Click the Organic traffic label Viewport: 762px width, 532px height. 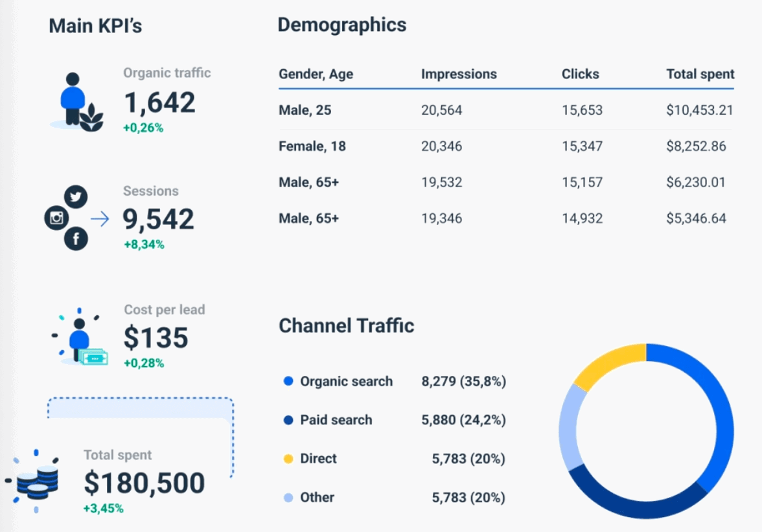[x=167, y=73]
